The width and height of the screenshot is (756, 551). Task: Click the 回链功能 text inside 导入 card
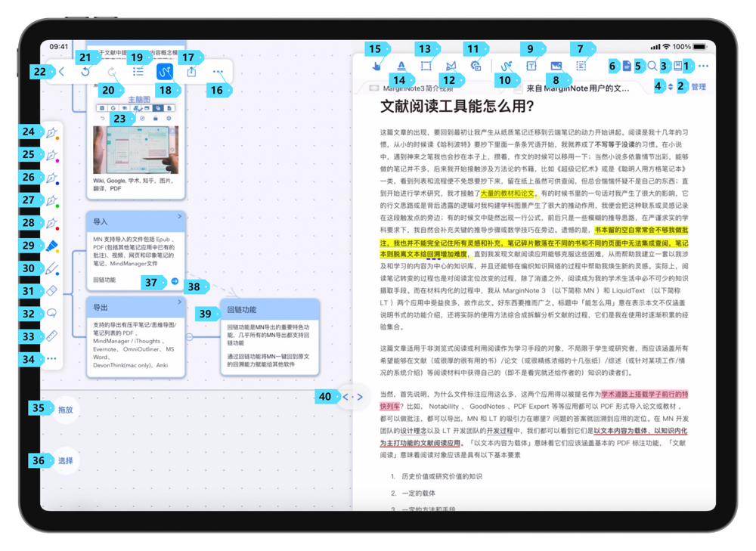pos(104,280)
